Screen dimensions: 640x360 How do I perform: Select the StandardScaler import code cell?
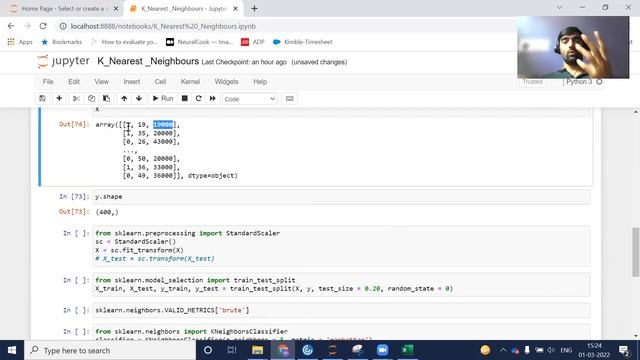click(x=341, y=246)
